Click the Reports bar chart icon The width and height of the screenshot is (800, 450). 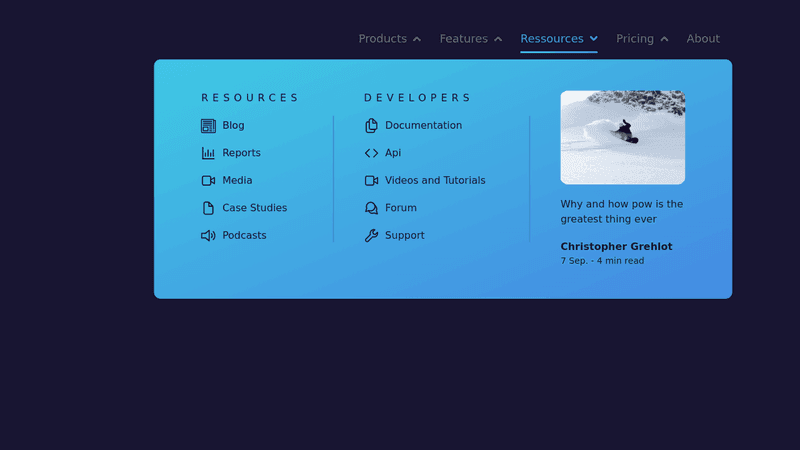[208, 153]
